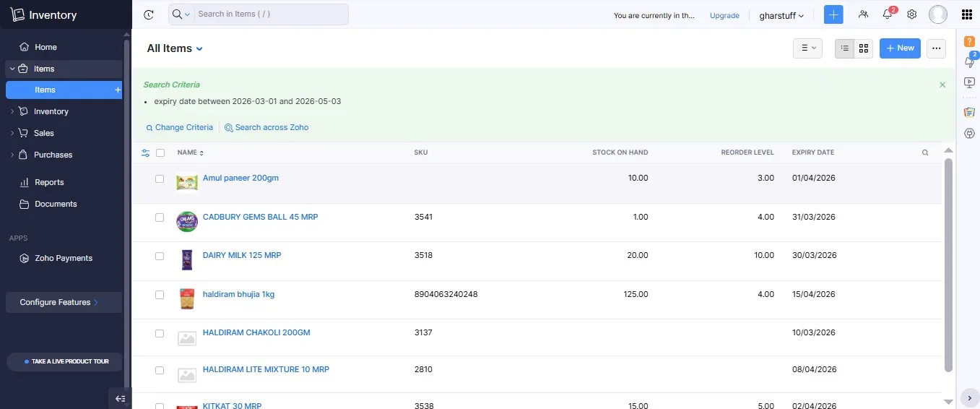Open settings gear icon
Screen dimensions: 980x409
tap(912, 14)
